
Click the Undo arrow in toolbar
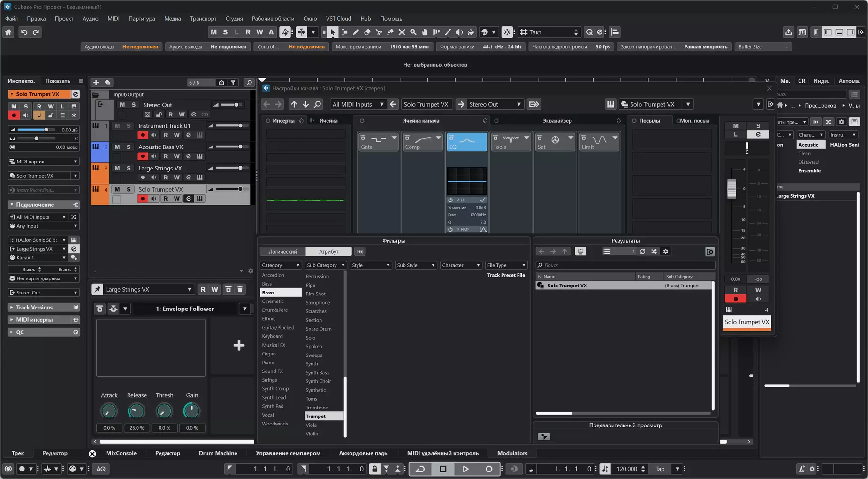24,32
